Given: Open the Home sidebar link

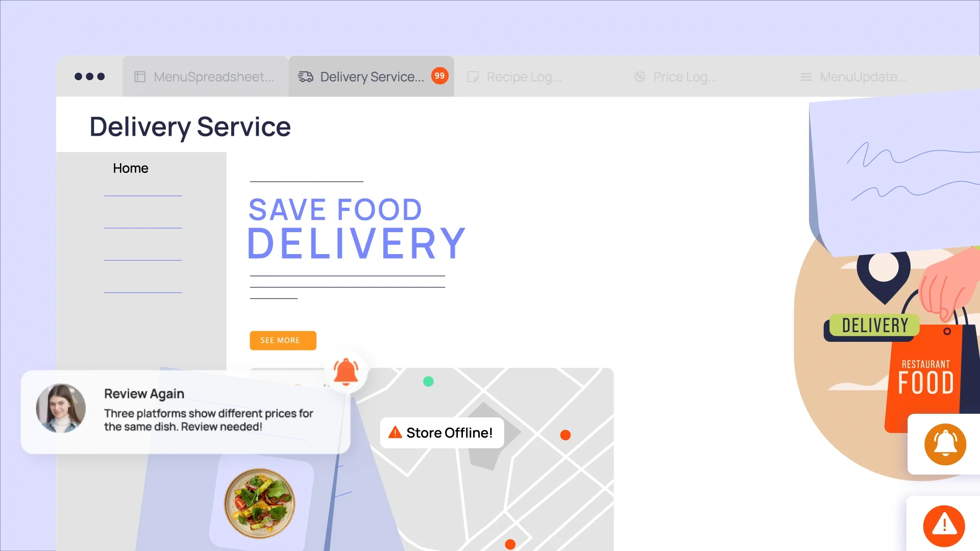Looking at the screenshot, I should click(131, 168).
